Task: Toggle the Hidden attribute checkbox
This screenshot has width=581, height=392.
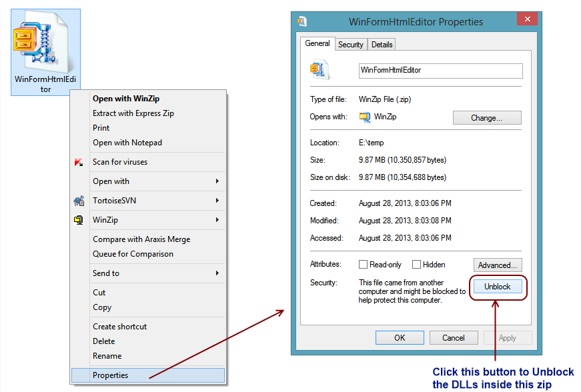Action: click(x=416, y=265)
